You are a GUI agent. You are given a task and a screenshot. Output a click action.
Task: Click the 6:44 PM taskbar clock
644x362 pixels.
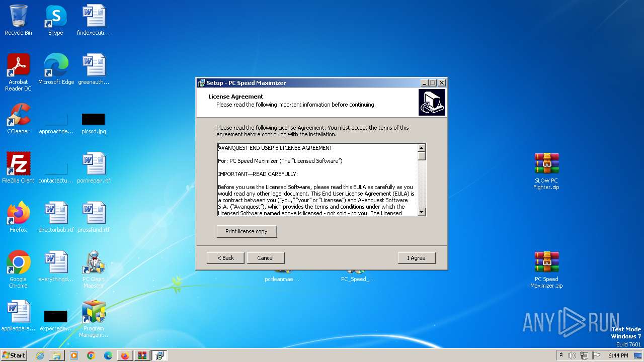tap(618, 355)
